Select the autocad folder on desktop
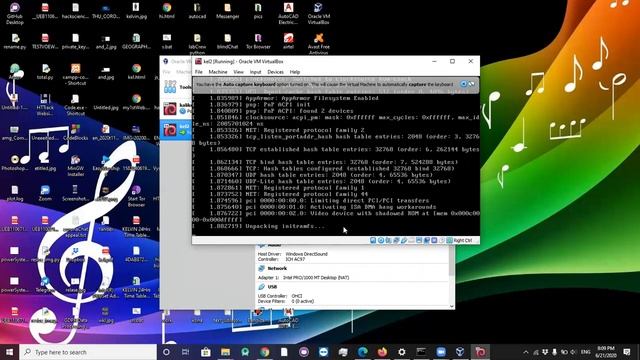Screen dimensions: 640x360 tap(197, 11)
